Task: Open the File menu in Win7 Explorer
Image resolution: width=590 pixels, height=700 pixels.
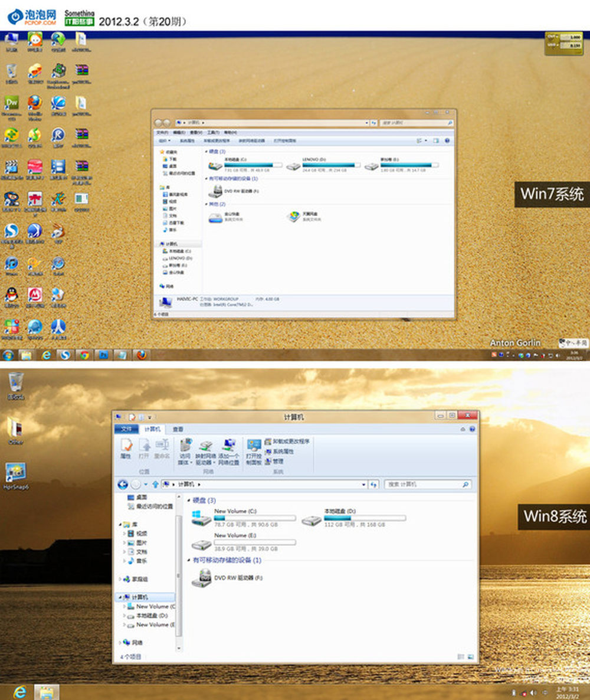Action: [162, 133]
